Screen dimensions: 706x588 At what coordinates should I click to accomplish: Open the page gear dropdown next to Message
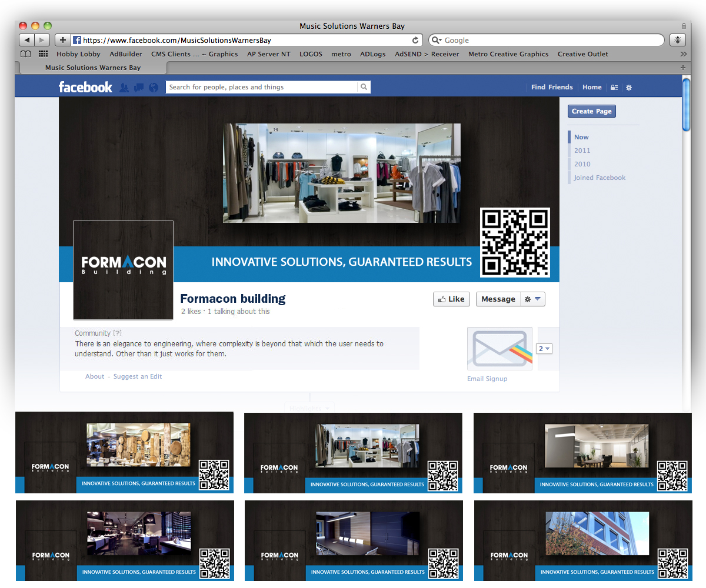[532, 299]
